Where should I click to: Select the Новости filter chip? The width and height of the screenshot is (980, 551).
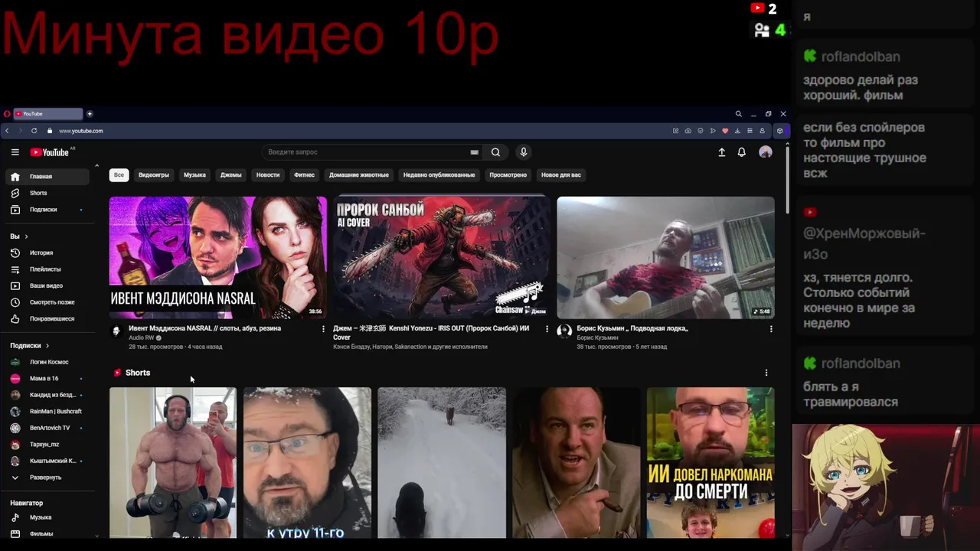click(268, 175)
